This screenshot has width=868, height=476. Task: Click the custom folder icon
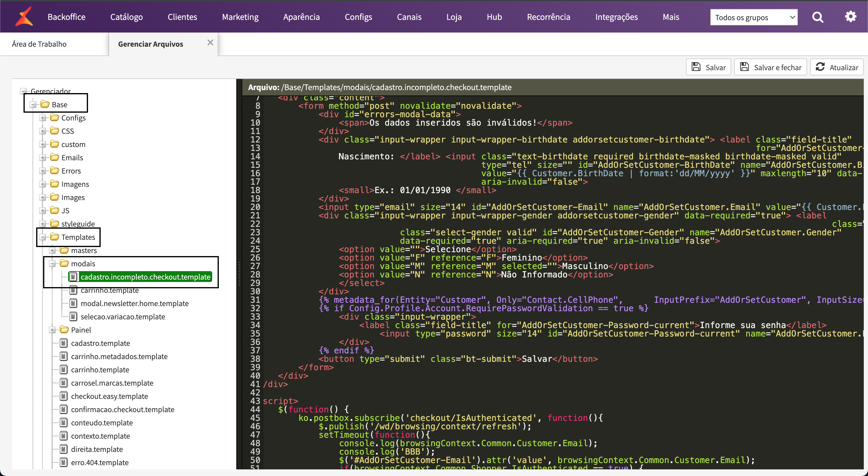click(55, 144)
